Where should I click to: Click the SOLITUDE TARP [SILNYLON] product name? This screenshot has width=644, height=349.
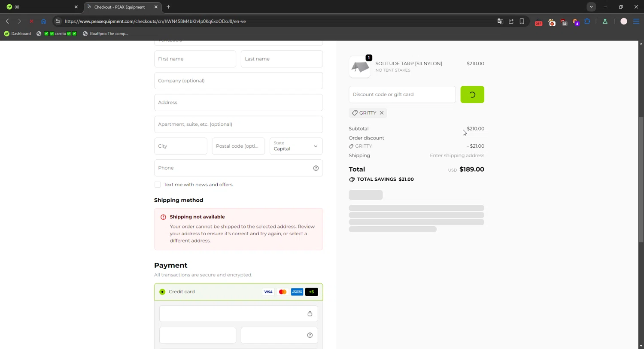[409, 64]
